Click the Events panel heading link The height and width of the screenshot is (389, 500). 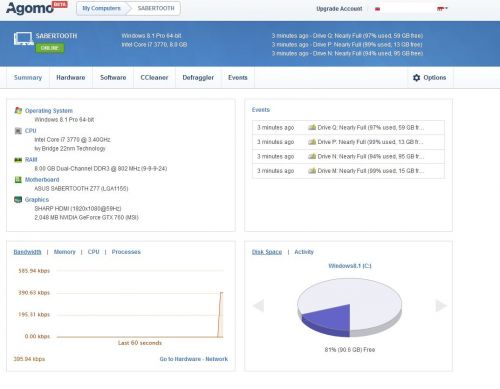(261, 110)
